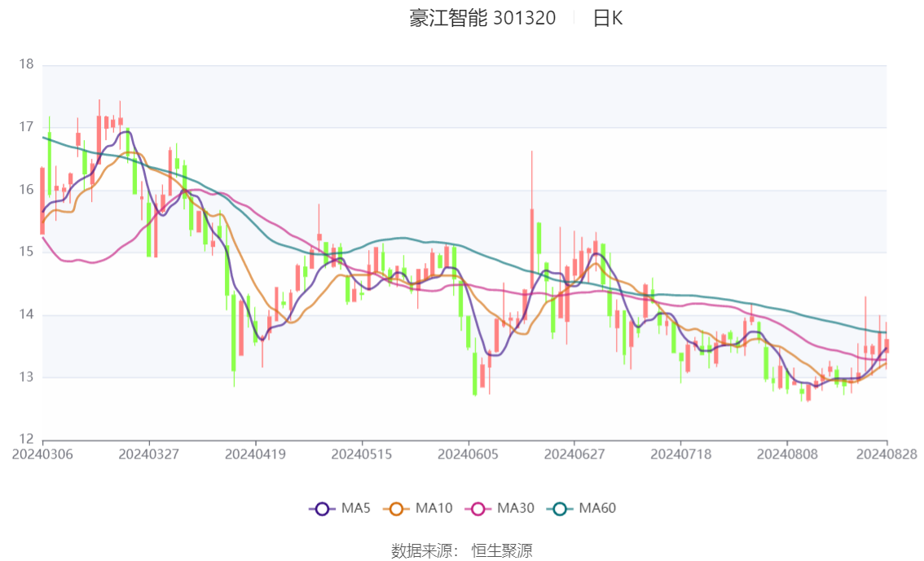The width and height of the screenshot is (924, 561).
Task: Click y-axis value 12
Action: (26, 439)
